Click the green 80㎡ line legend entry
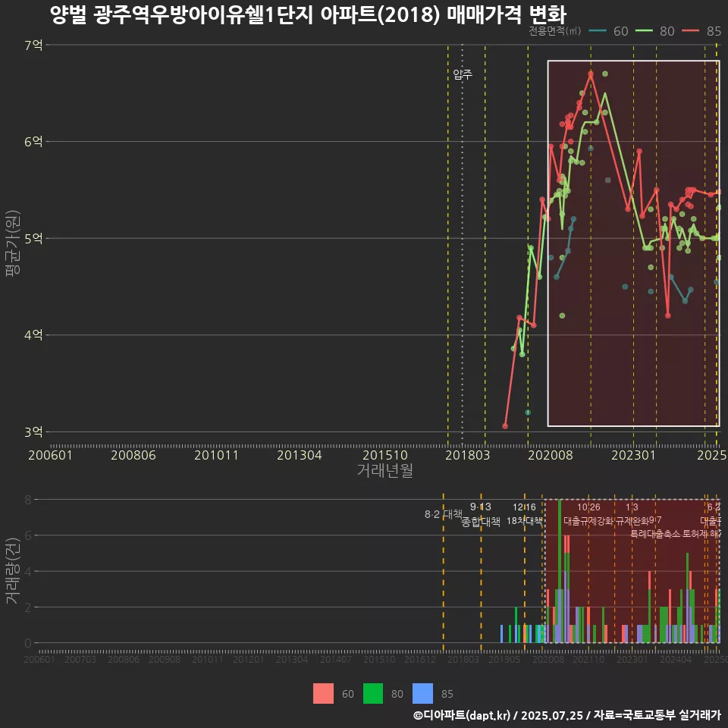The image size is (728, 728). click(654, 31)
